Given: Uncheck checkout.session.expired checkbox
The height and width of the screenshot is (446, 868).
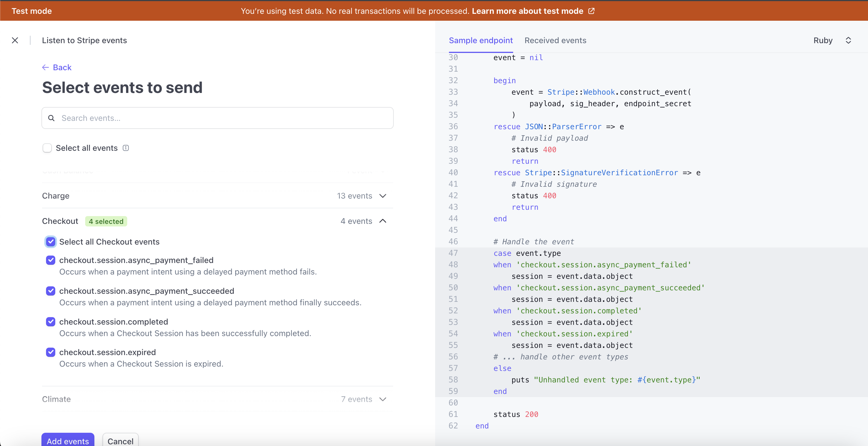Looking at the screenshot, I should (x=51, y=352).
